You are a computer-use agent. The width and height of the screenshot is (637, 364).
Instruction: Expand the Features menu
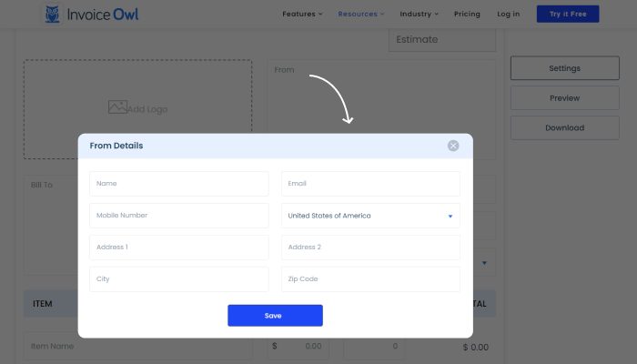tap(302, 15)
